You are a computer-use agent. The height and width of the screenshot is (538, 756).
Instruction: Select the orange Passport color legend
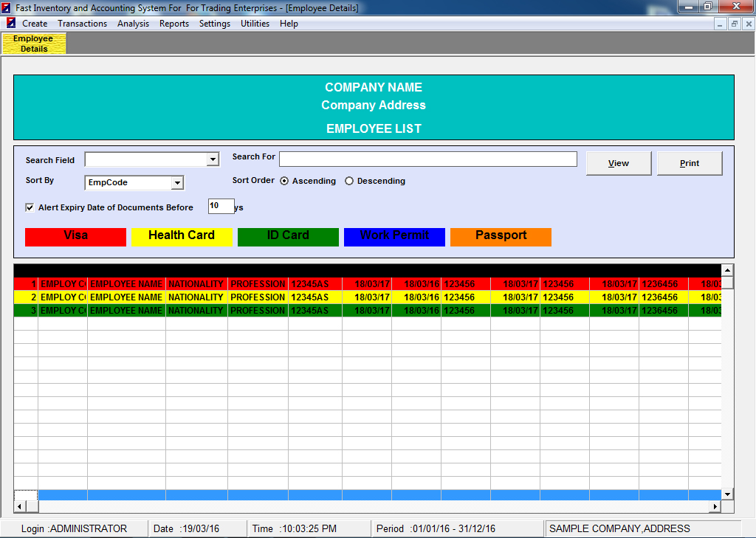501,236
